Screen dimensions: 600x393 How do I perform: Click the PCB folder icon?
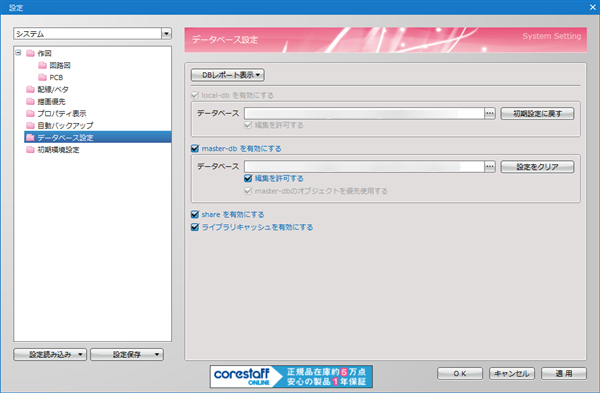click(x=42, y=77)
